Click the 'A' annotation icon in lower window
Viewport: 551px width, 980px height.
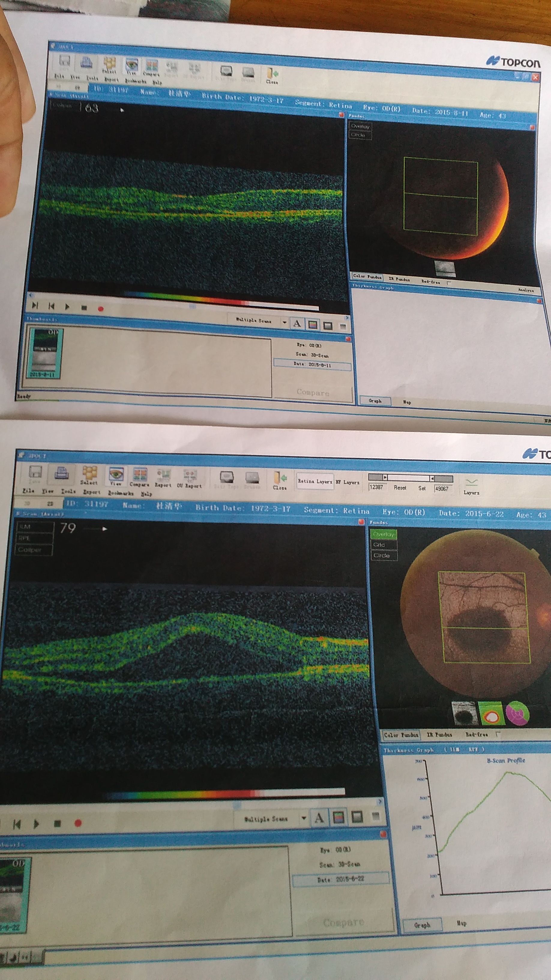(319, 818)
